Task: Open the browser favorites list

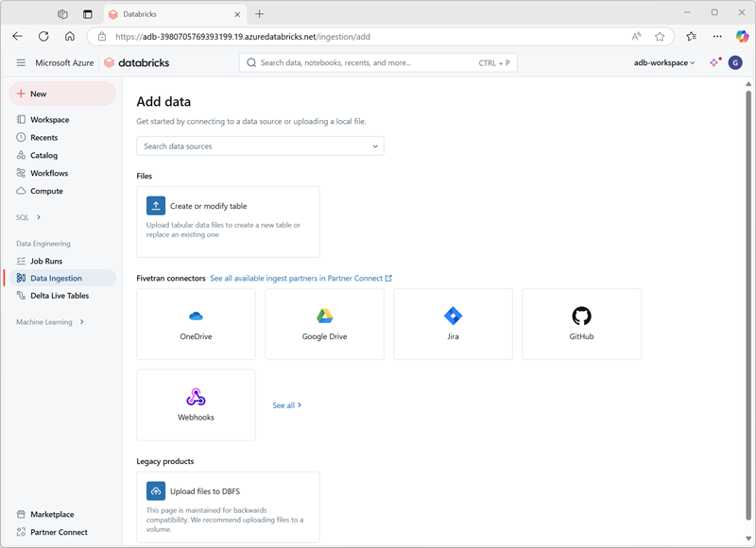Action: pos(692,36)
